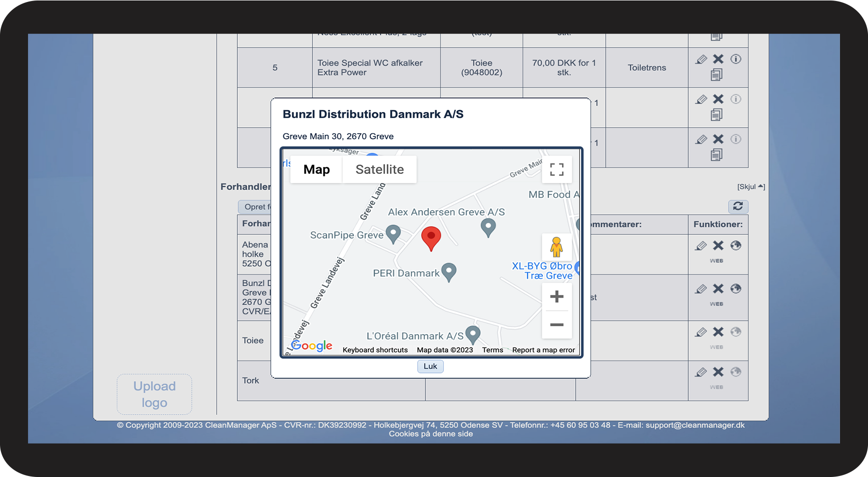Edit the Toiee Special WC afkalker product
Screen dimensions: 868x477
[x=701, y=59]
